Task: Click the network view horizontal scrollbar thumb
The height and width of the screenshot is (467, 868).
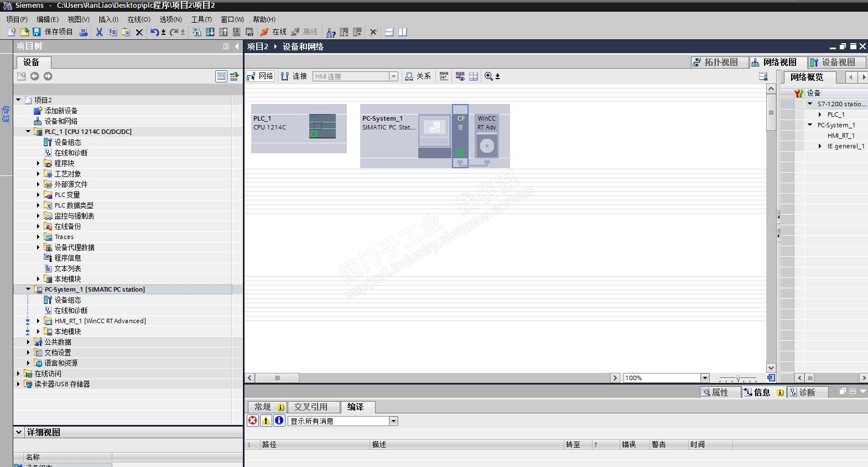Action: pos(277,378)
